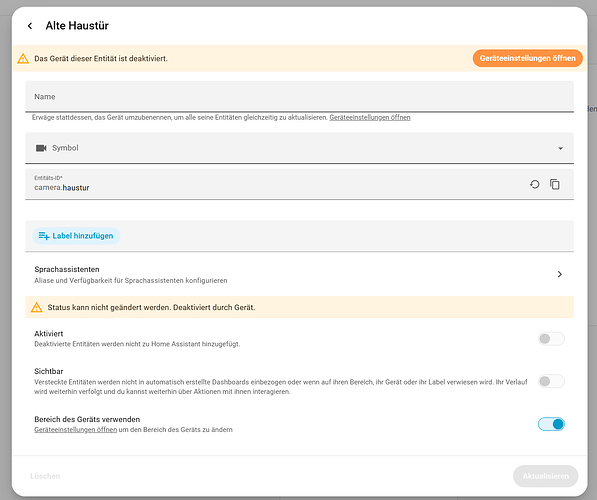597x500 pixels.
Task: Click the Symbol field label
Action: point(65,148)
